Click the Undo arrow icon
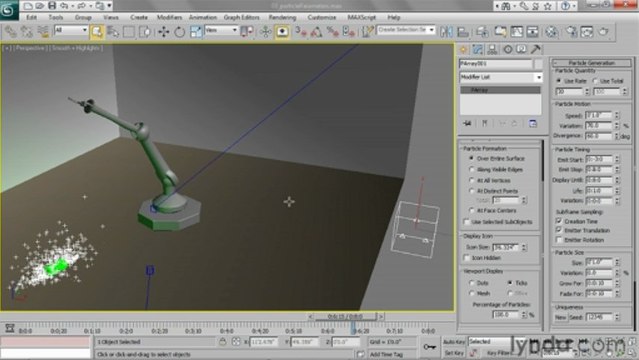The width and height of the screenshot is (639, 360). [64, 6]
